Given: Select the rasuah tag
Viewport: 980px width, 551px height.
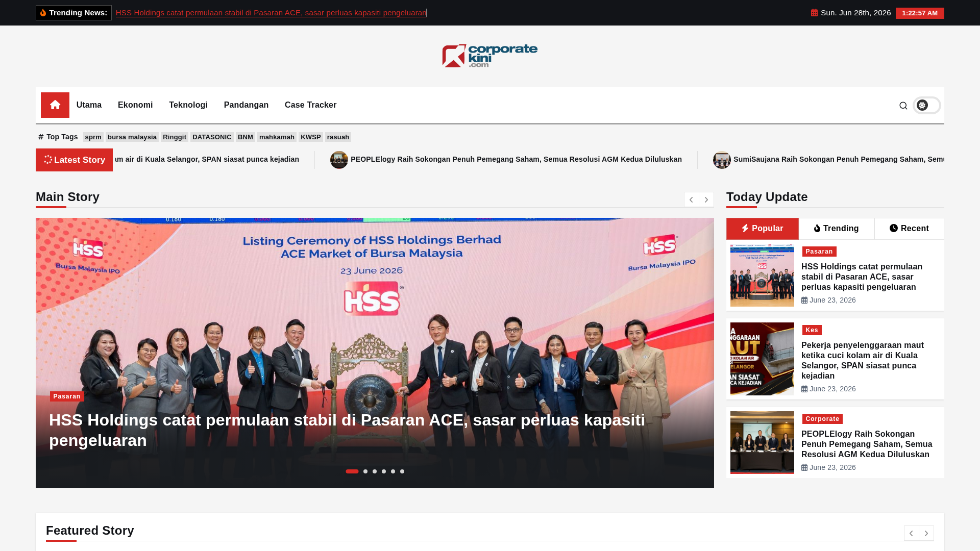Looking at the screenshot, I should click(x=338, y=137).
